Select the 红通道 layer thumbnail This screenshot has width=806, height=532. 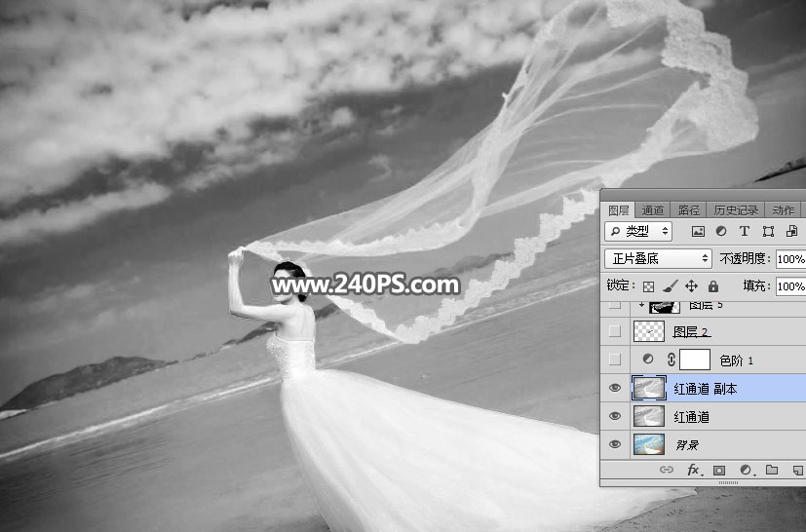pos(649,416)
